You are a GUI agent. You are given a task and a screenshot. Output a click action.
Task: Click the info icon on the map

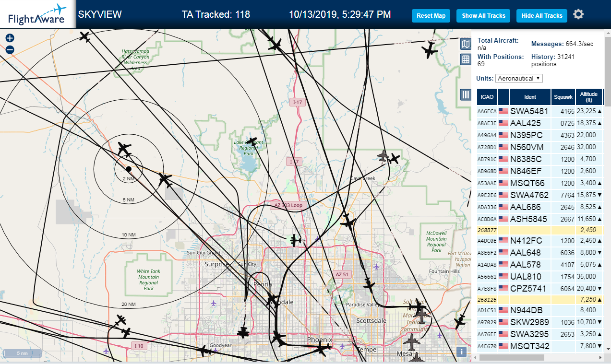[x=462, y=352]
